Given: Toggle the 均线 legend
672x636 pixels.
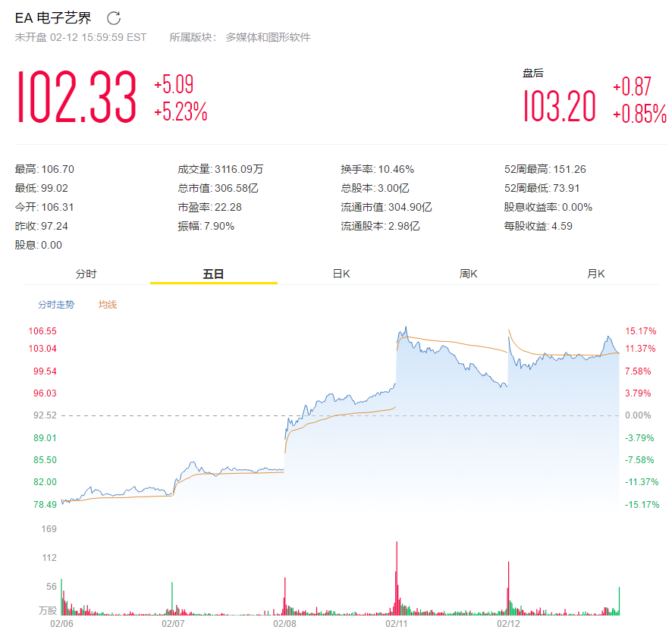Looking at the screenshot, I should pos(108,305).
